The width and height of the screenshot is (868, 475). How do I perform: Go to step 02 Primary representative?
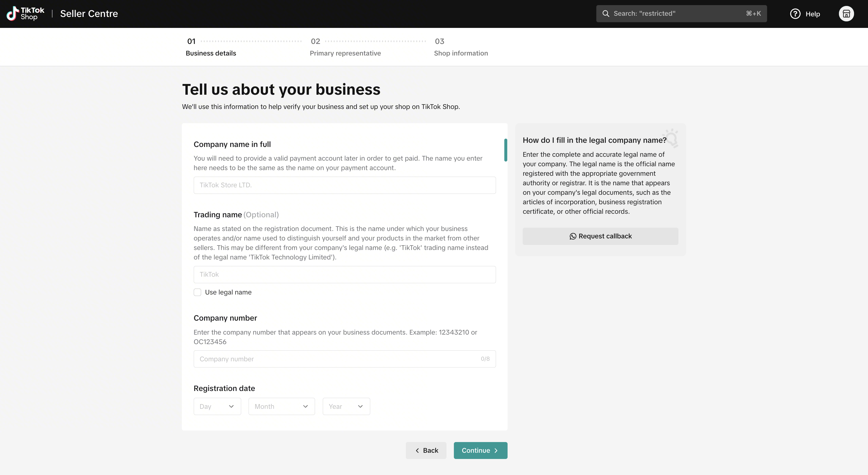345,47
